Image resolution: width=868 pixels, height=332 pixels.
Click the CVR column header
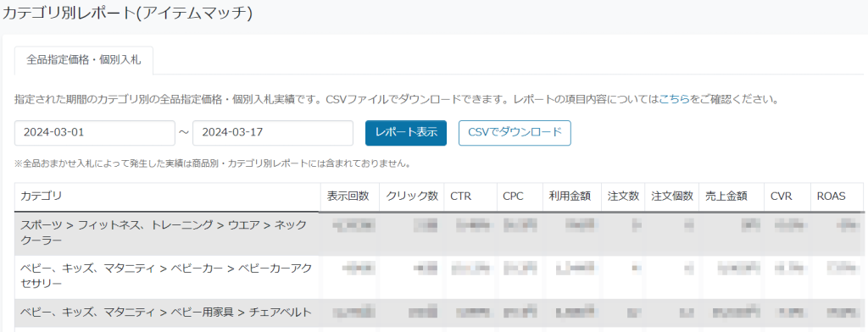[x=787, y=196]
